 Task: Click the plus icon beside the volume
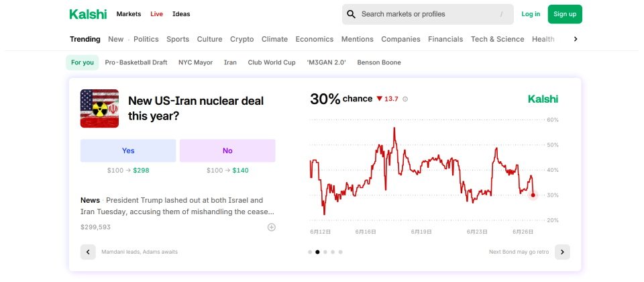click(x=272, y=227)
